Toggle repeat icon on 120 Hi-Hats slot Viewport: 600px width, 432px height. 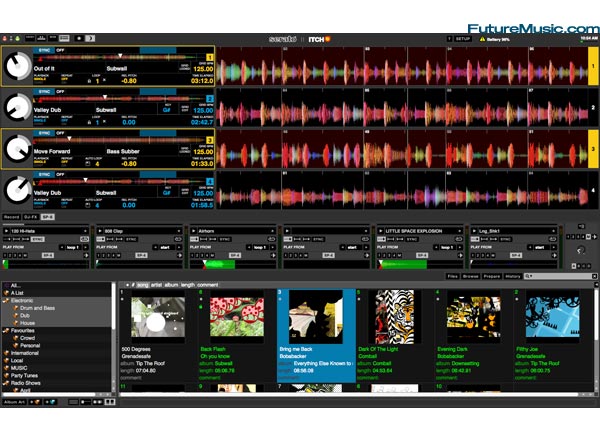(x=84, y=239)
